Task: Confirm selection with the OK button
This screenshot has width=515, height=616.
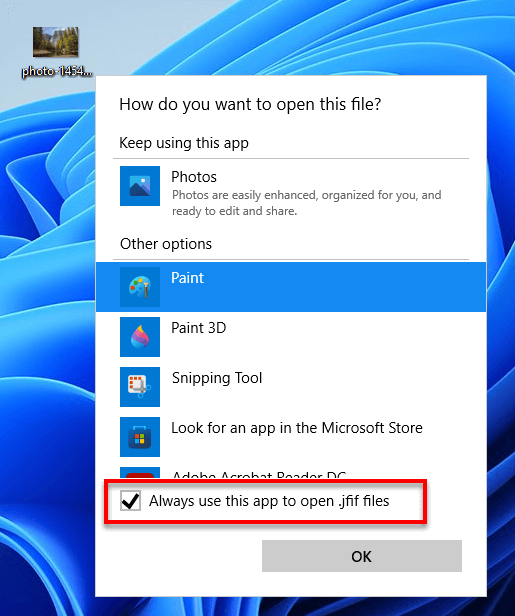Action: [362, 556]
